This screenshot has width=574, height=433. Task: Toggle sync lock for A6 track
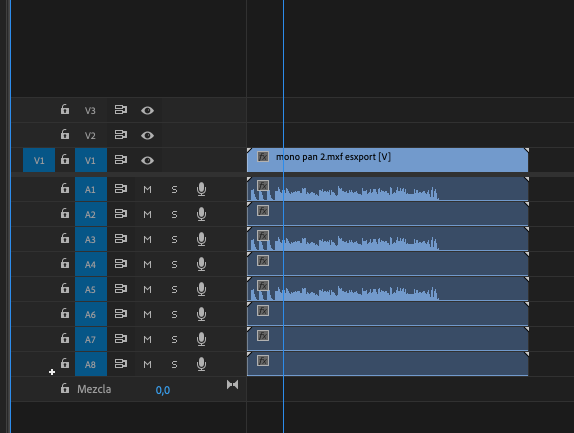coord(121,314)
